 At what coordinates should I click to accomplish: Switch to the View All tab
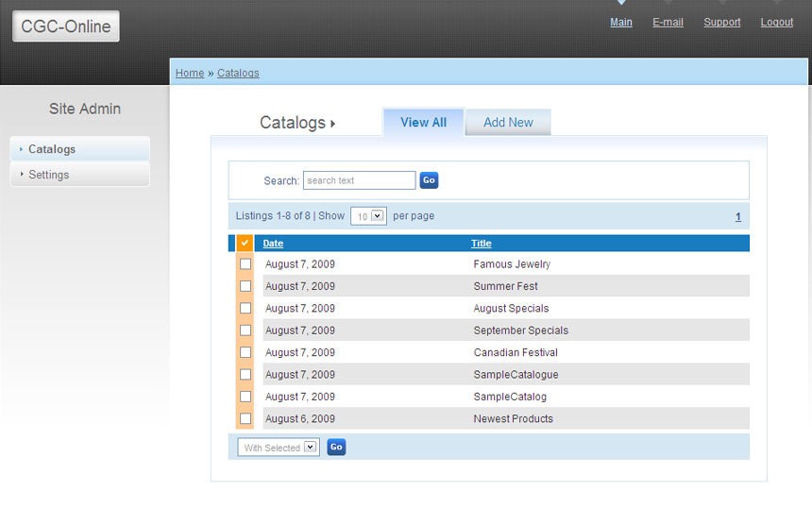point(423,122)
